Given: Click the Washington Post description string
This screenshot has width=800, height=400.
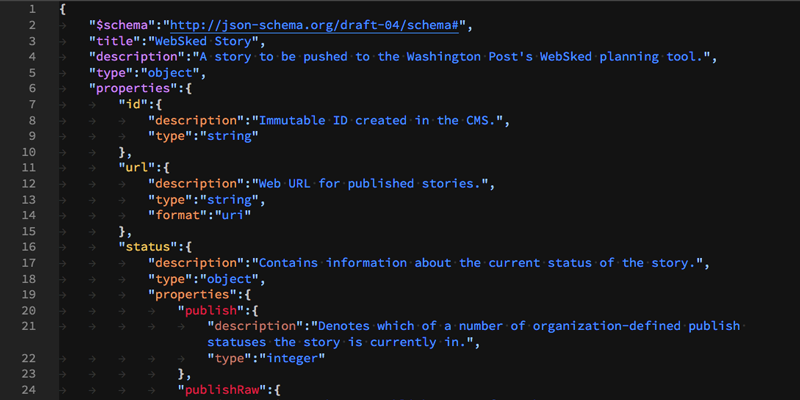Looking at the screenshot, I should tap(451, 57).
